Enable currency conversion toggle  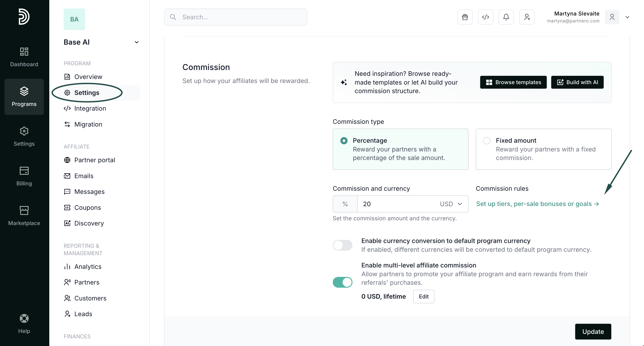pos(342,245)
